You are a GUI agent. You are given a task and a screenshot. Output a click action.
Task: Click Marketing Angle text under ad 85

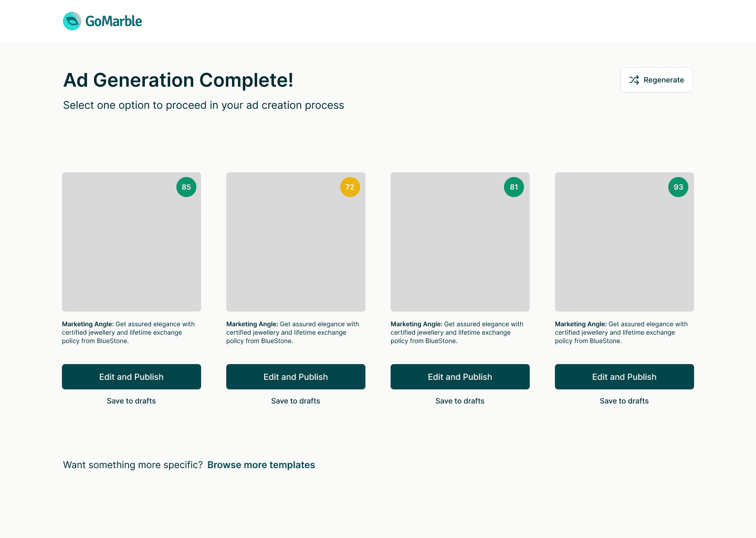click(129, 333)
